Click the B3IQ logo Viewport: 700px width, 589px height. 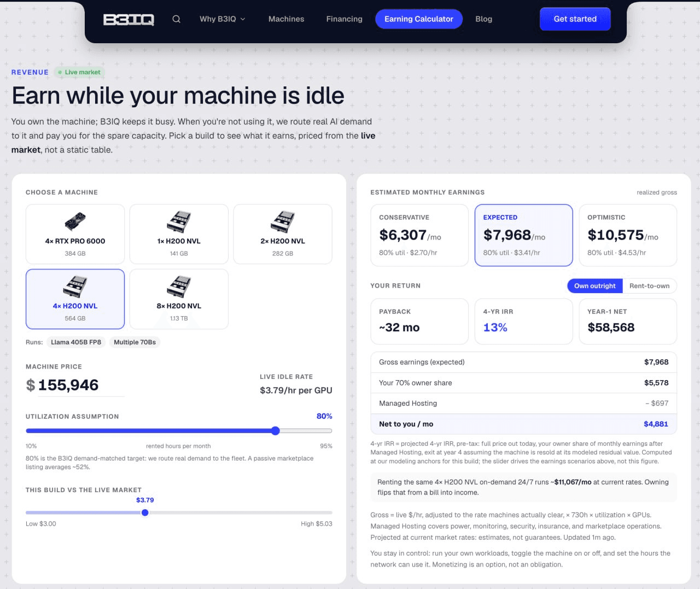click(x=129, y=20)
